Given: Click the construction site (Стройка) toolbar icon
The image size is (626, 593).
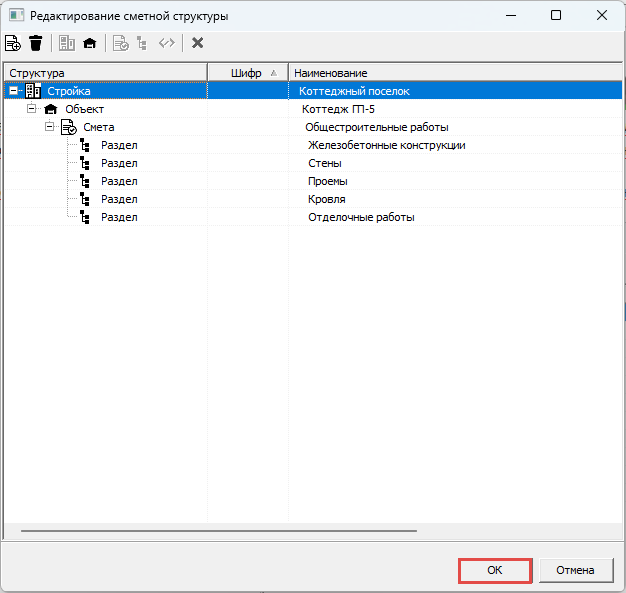Looking at the screenshot, I should (67, 43).
